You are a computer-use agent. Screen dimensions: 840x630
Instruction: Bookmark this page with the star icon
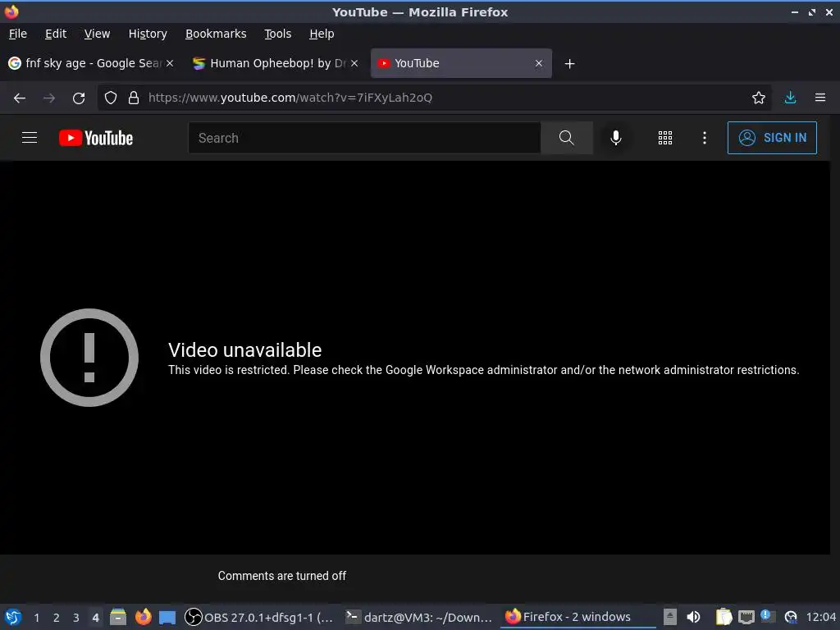[x=758, y=98]
